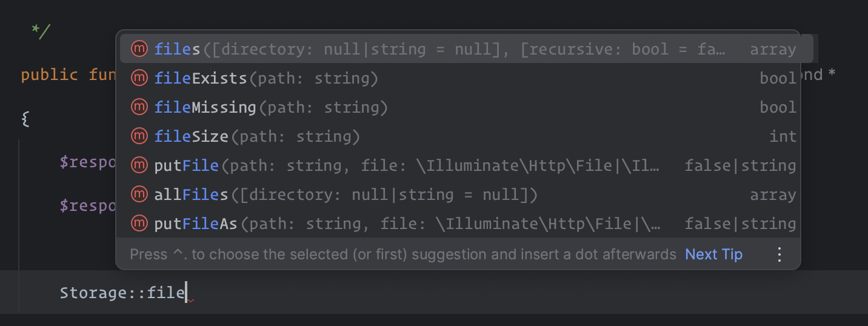Screen dimensions: 868x326
Task: Click the method icon beside putFile
Action: 139,165
